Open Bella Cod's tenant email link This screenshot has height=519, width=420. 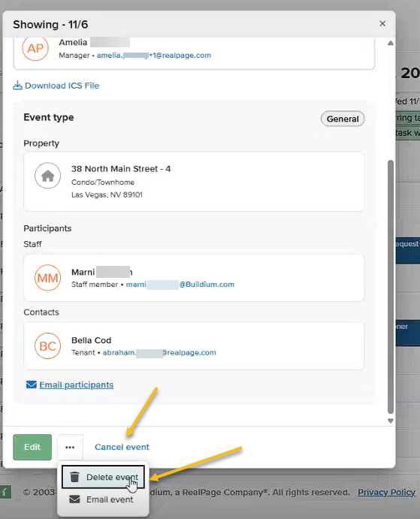pos(159,352)
